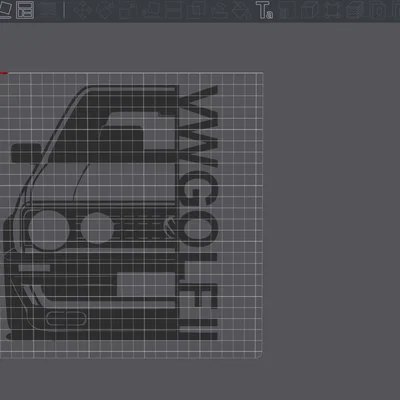Select the Rotate tool icon
The width and height of the screenshot is (400, 400).
point(105,10)
